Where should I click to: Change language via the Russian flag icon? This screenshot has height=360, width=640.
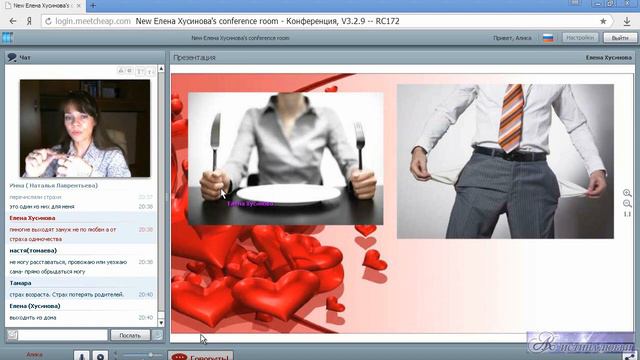(548, 38)
